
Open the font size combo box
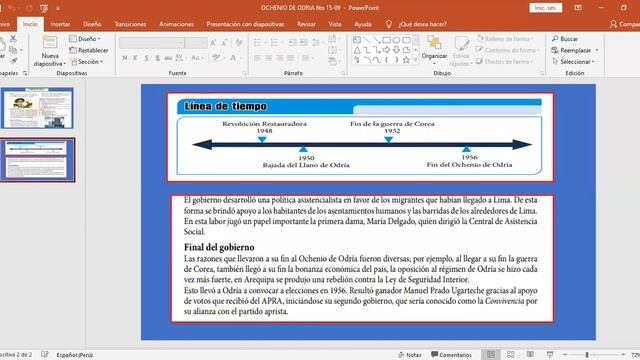(196, 42)
